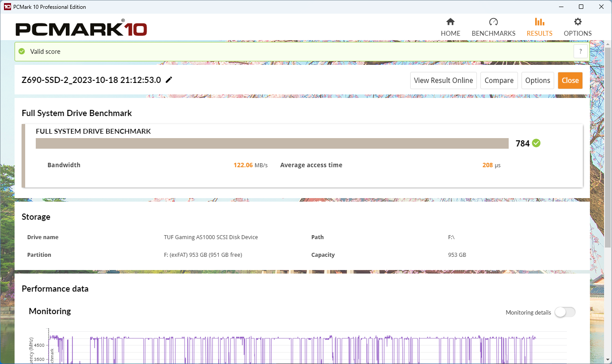Maximize the PCMark 10 window
This screenshot has height=364, width=612.
point(581,7)
